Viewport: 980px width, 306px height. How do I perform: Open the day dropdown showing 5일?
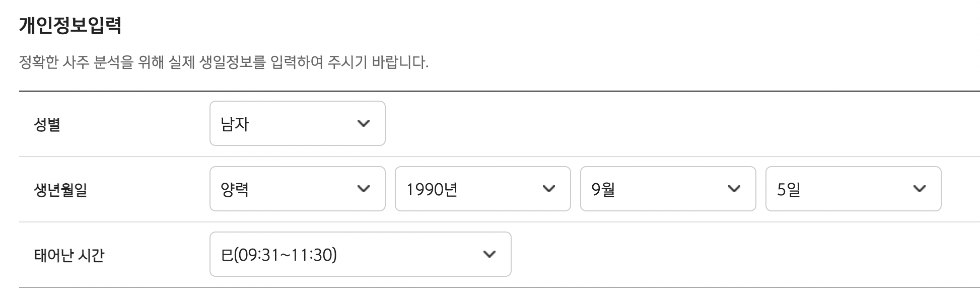853,188
